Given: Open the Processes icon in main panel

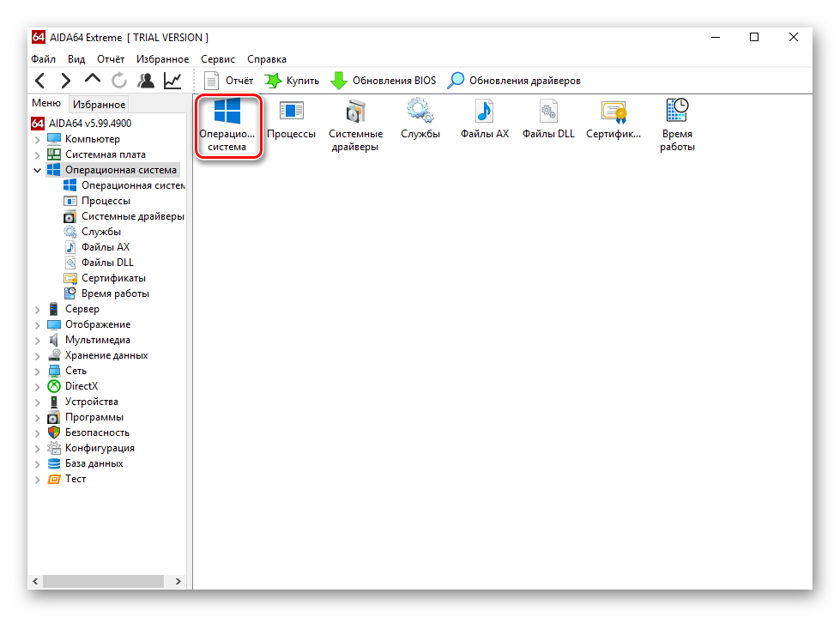Looking at the screenshot, I should coord(291,119).
